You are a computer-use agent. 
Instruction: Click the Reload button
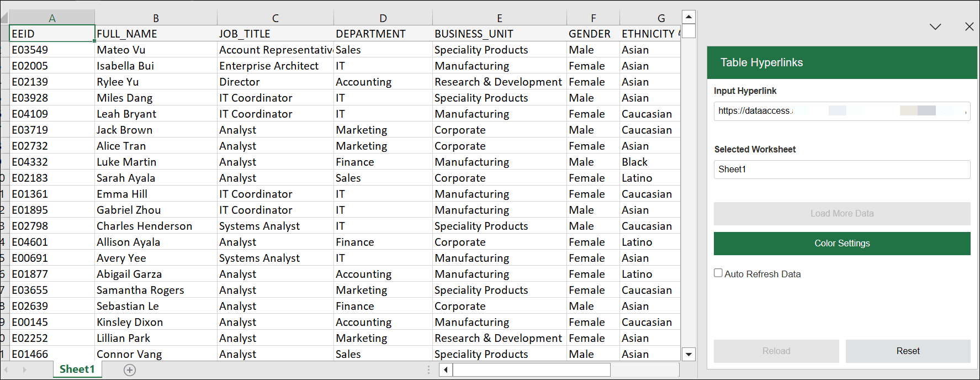point(776,351)
